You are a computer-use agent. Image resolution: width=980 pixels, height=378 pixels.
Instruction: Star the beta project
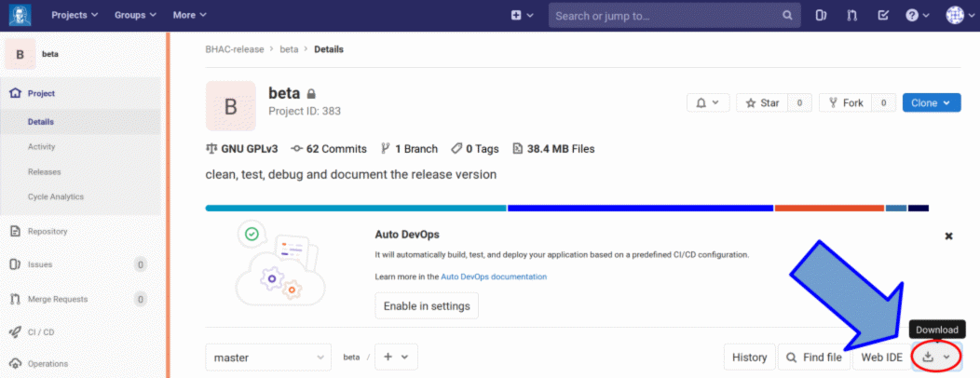click(763, 103)
